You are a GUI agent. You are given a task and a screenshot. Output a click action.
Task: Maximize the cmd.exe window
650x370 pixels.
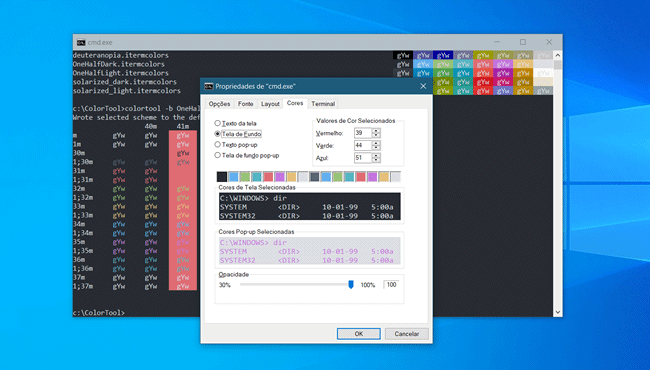click(523, 42)
